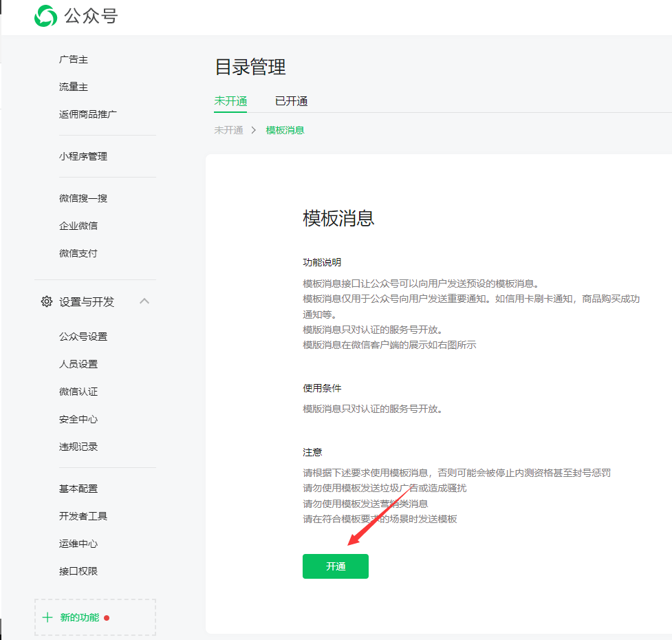Switch to the 未开通 tab
This screenshot has height=640, width=672.
[230, 101]
